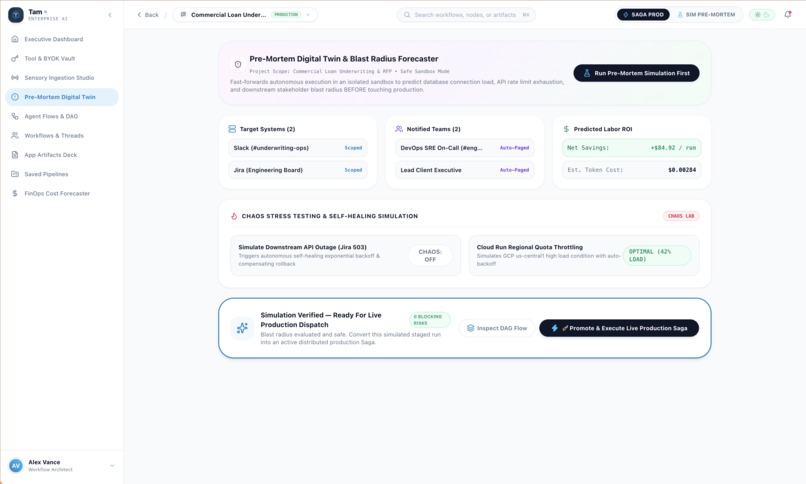Click Auto-Paged tag on DevOps row
Screen dimensions: 806x484
(514, 148)
